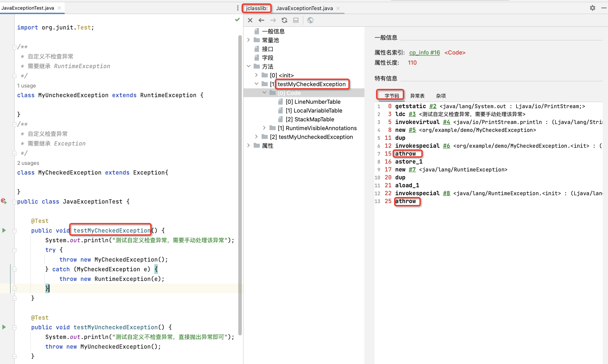Open the cp_info #16 link
Image resolution: width=608 pixels, height=364 pixels.
(x=424, y=52)
